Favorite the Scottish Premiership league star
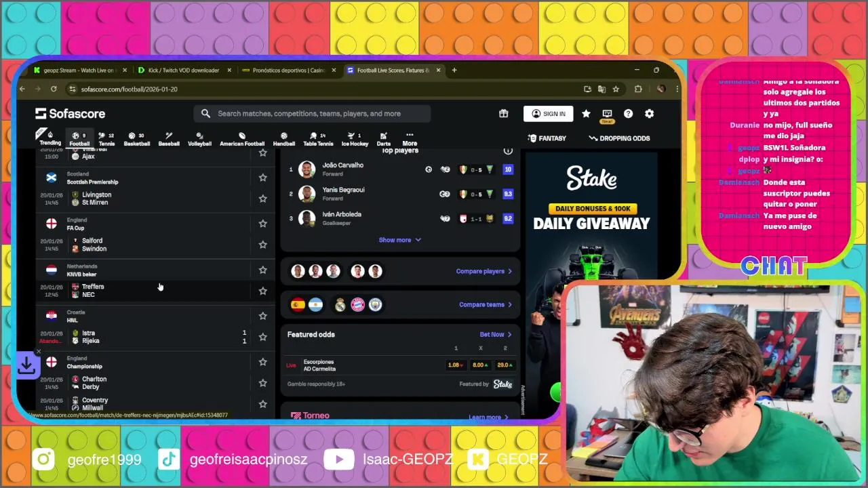 (262, 178)
